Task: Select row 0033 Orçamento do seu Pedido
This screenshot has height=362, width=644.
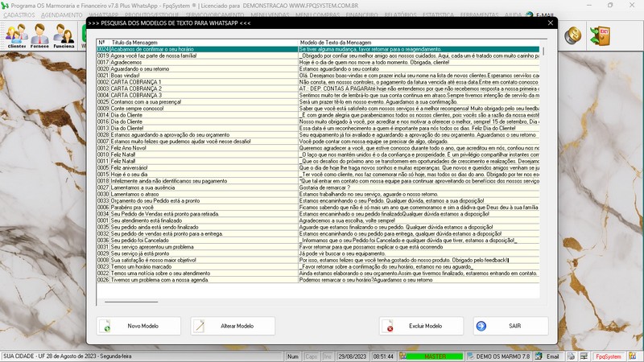Action: [x=318, y=200]
